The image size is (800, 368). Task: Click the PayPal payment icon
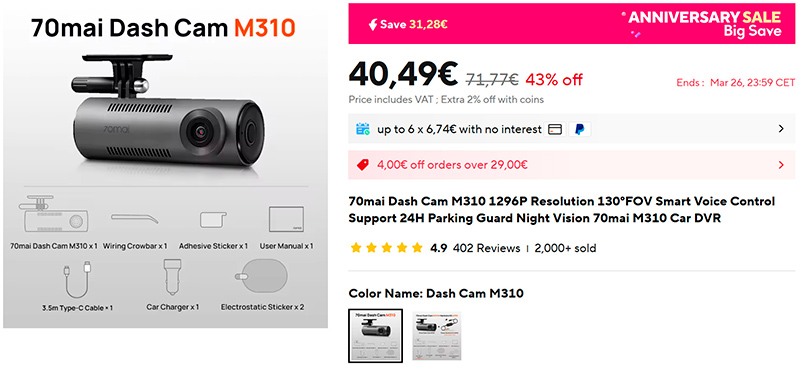point(580,129)
